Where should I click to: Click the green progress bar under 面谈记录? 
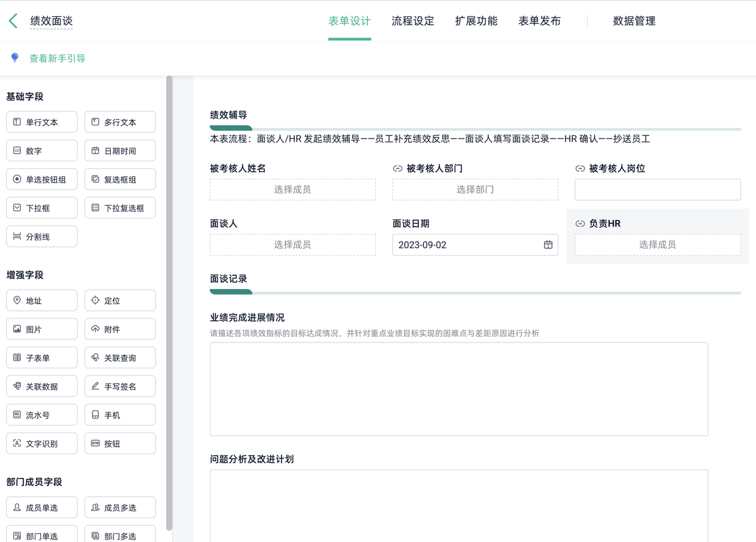click(231, 291)
